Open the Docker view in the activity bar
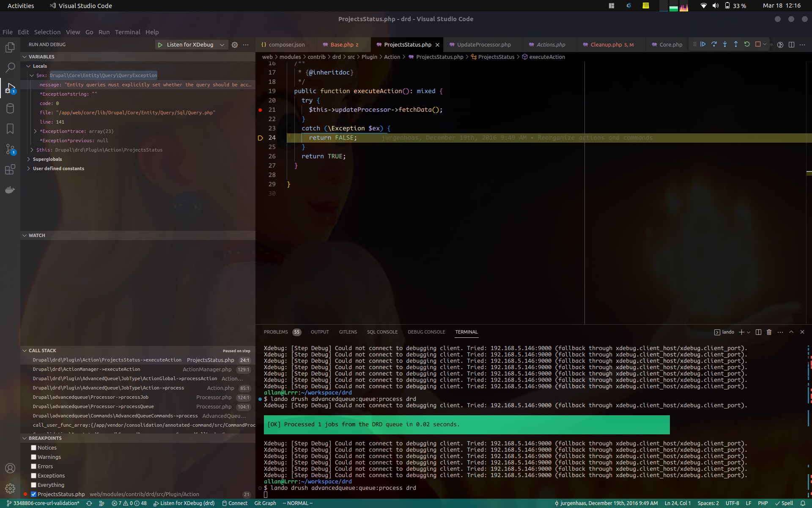The image size is (812, 508). click(10, 190)
